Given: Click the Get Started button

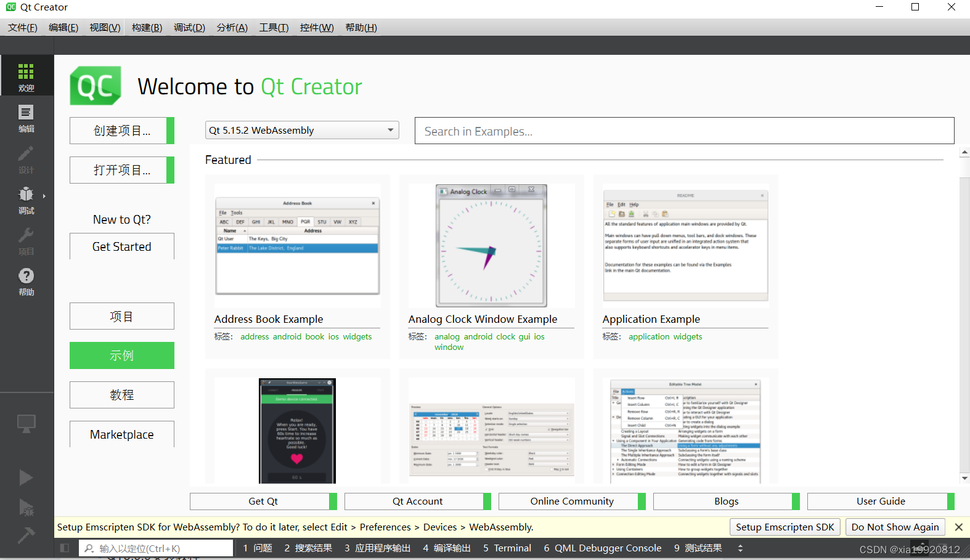Looking at the screenshot, I should point(122,246).
